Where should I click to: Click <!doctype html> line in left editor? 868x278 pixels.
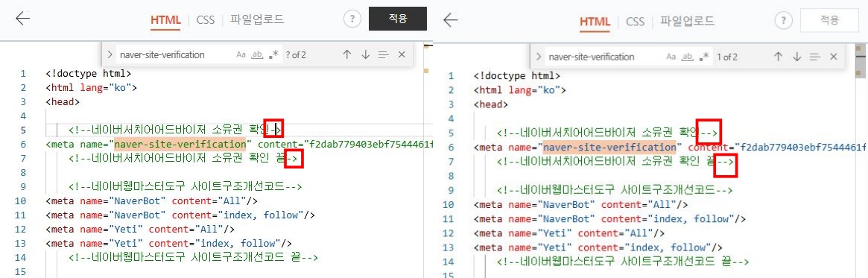[x=89, y=73]
